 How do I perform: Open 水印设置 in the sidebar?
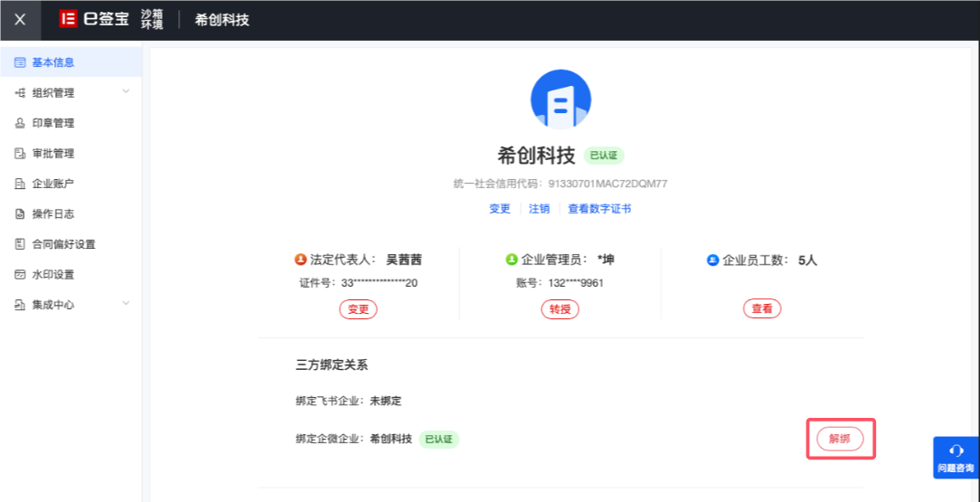pyautogui.click(x=71, y=274)
